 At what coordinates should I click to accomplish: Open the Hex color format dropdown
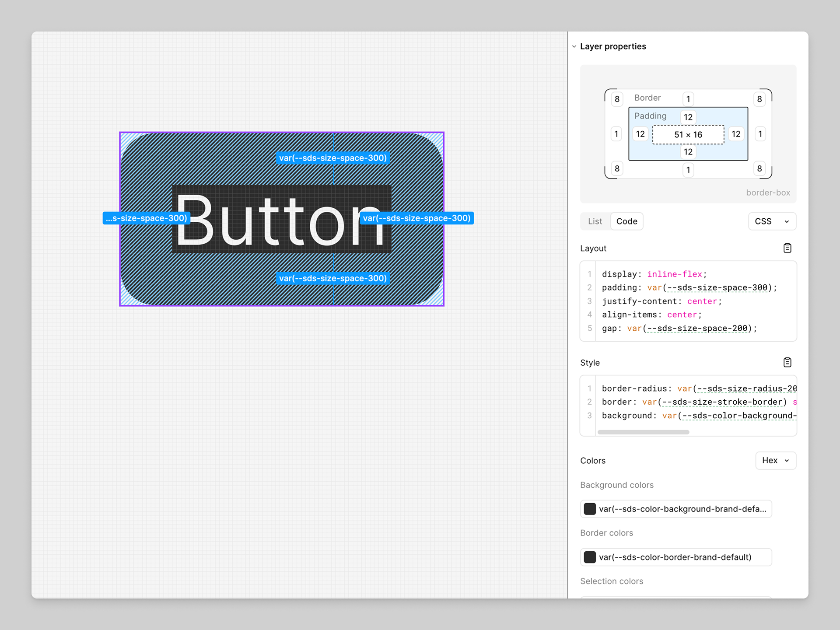coord(775,460)
